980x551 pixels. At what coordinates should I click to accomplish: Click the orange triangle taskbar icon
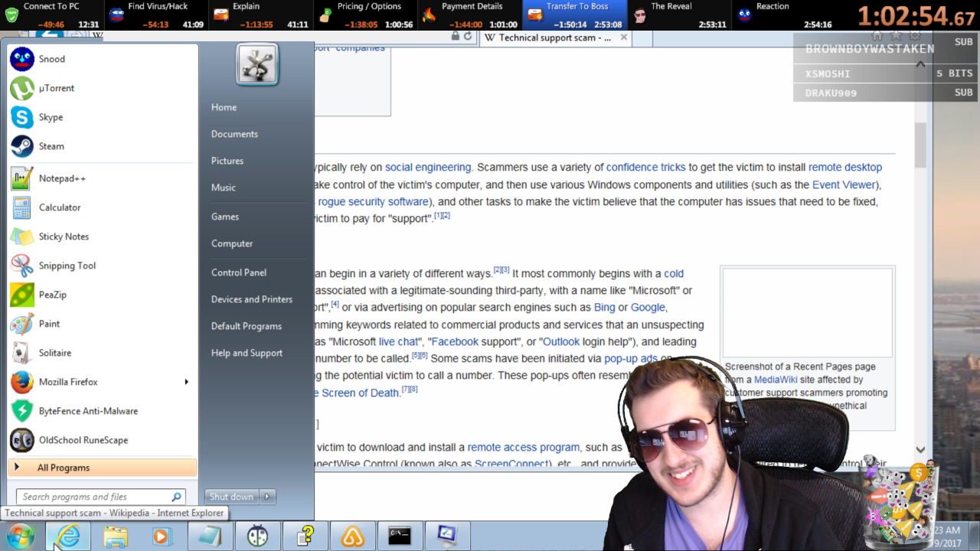352,536
